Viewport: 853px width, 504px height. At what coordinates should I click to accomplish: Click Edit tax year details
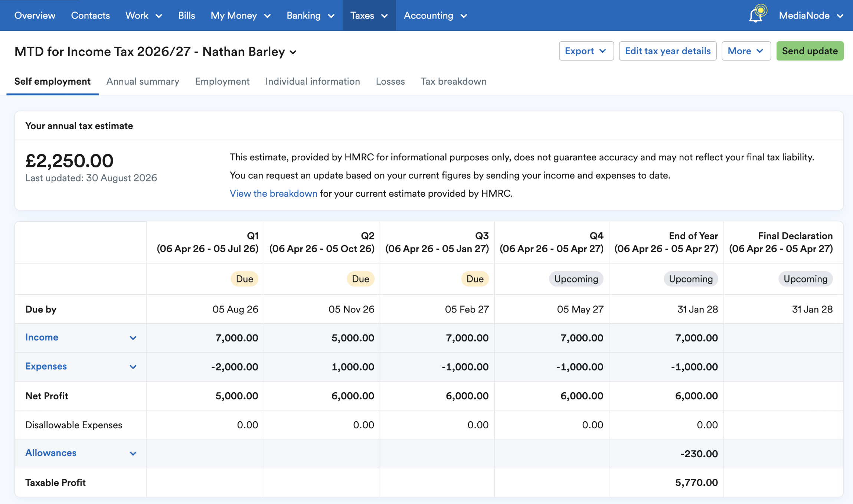pos(667,51)
